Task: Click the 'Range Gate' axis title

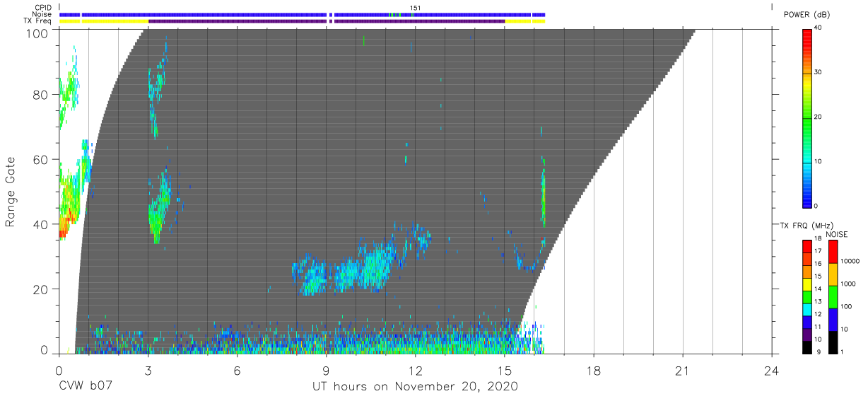Action: [x=11, y=191]
